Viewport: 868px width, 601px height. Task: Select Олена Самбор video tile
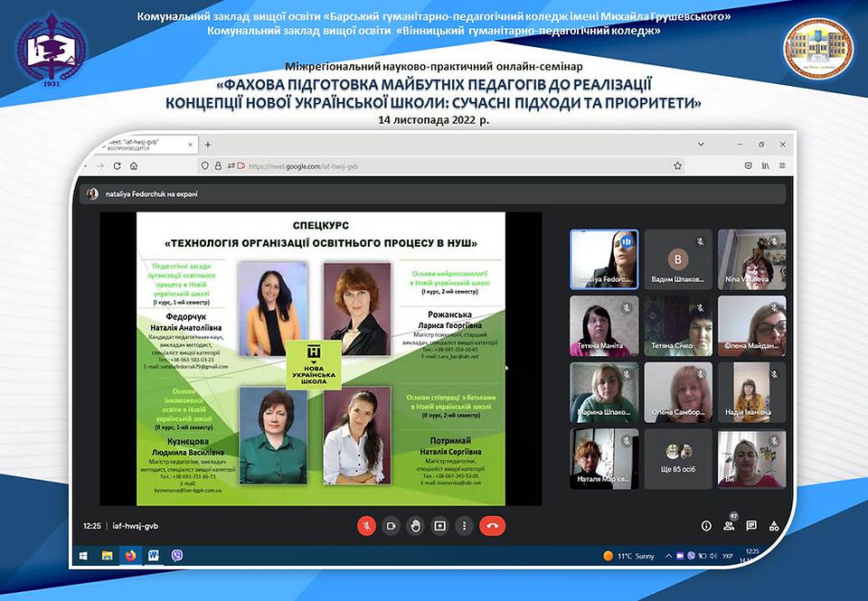(x=678, y=392)
